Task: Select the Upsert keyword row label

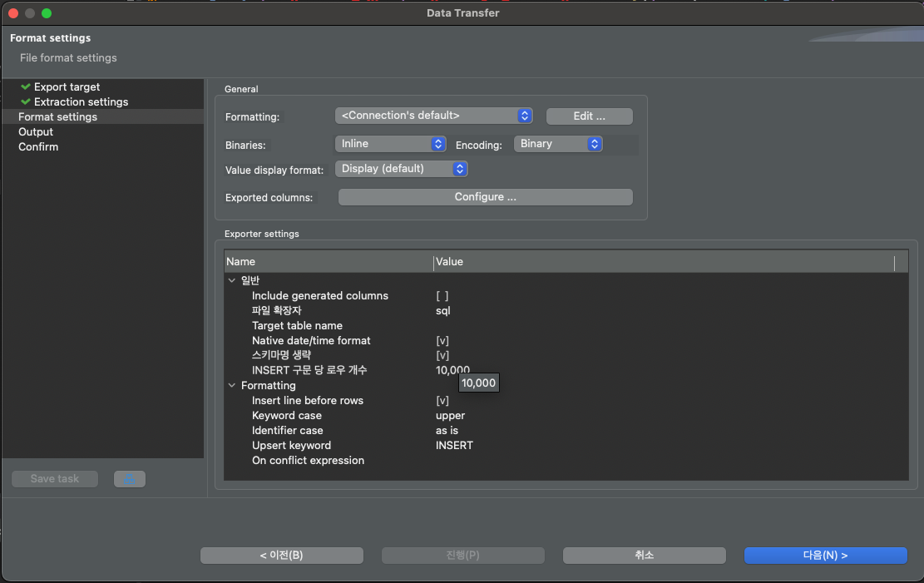Action: (291, 446)
